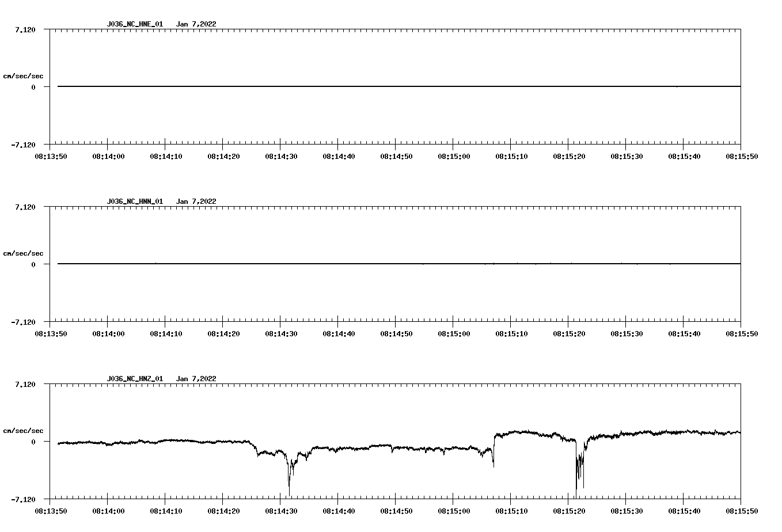
Task: Click 08:15:00 time label under HNE plot
Action: [x=454, y=156]
